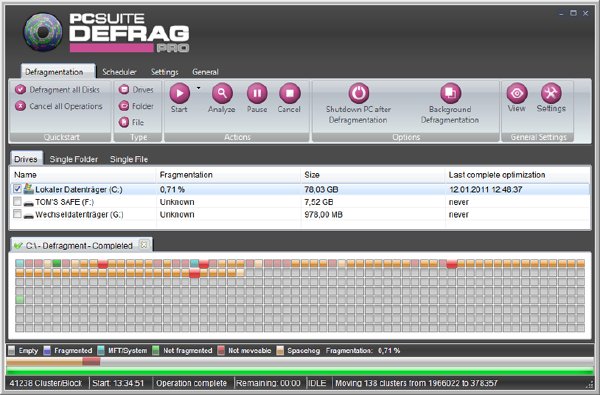The height and width of the screenshot is (395, 600).
Task: Minimize the Defrag window
Action: (561, 13)
